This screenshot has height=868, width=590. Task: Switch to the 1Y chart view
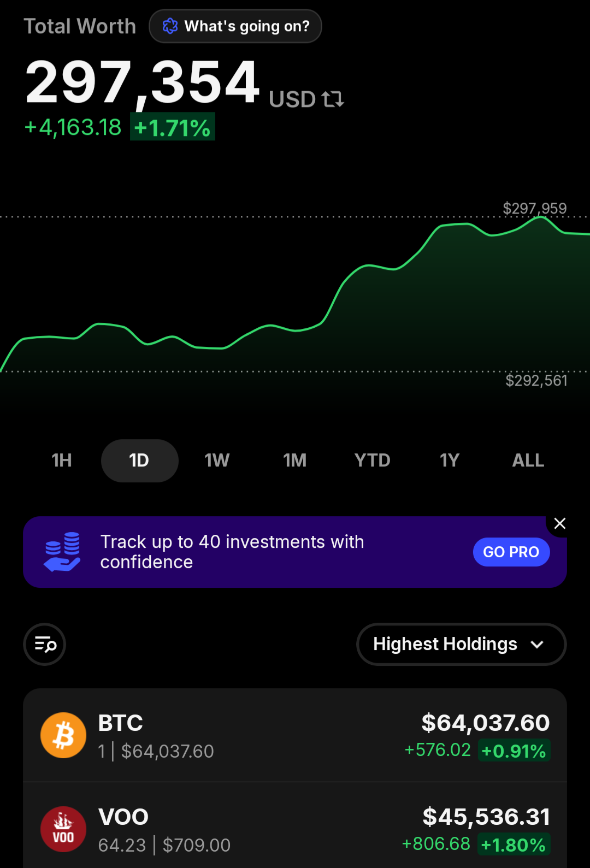click(450, 460)
